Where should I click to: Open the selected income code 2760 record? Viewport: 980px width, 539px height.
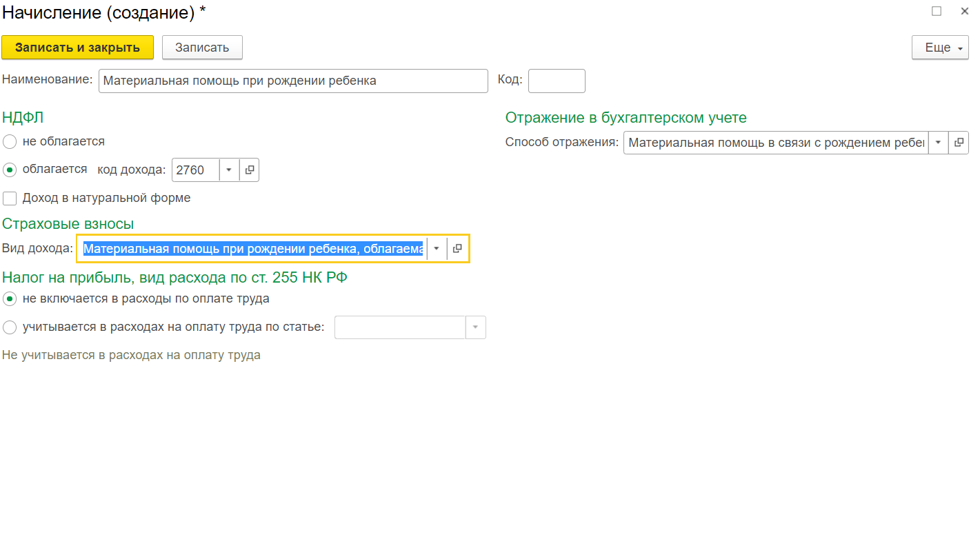click(250, 170)
